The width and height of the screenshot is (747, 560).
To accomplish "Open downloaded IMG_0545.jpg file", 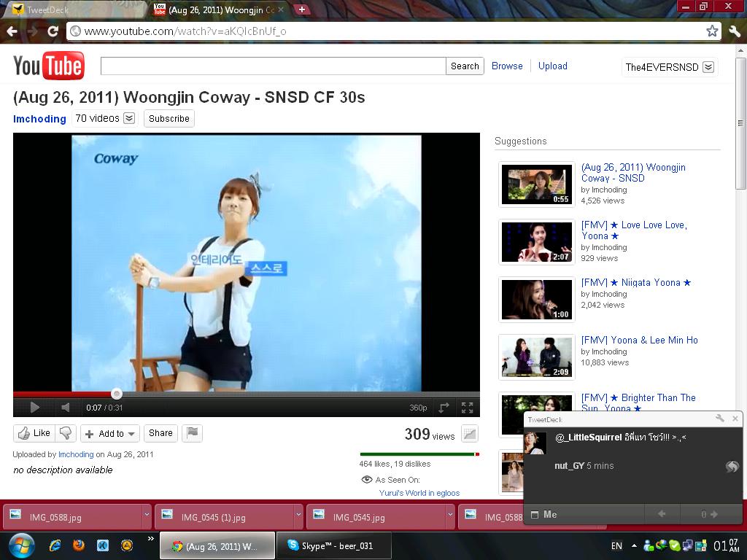I will (376, 517).
